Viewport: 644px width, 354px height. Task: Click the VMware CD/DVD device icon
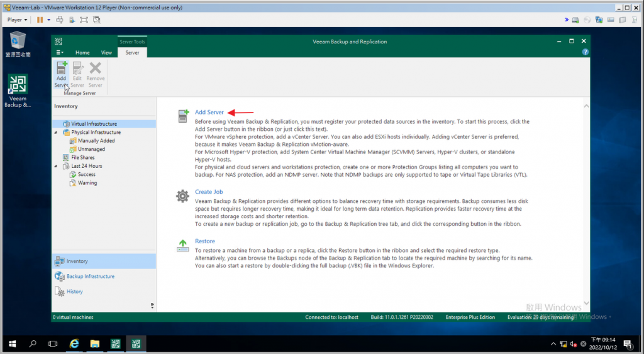click(x=587, y=19)
